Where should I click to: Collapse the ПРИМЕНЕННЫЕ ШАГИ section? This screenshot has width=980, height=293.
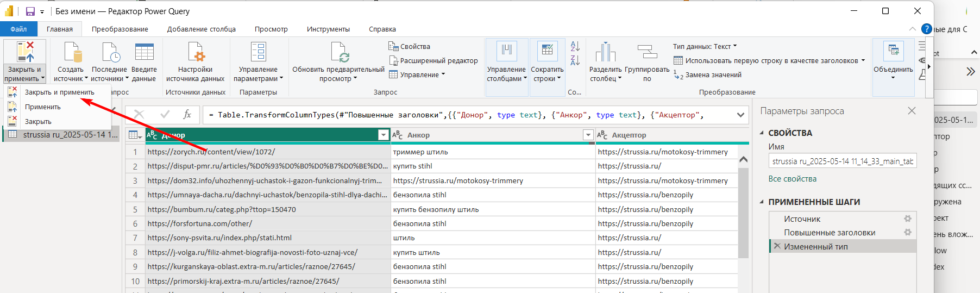pos(762,202)
